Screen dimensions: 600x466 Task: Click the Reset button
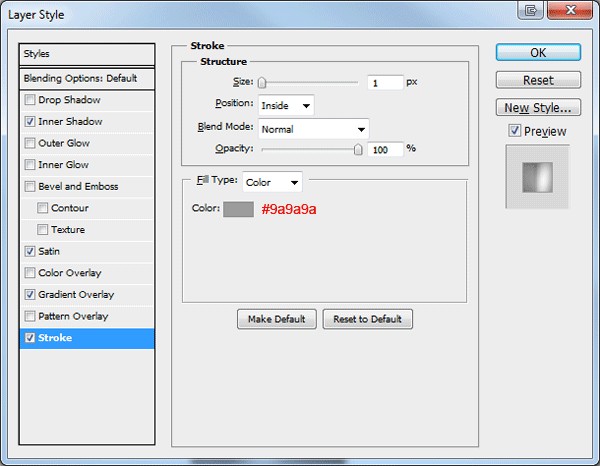[538, 80]
